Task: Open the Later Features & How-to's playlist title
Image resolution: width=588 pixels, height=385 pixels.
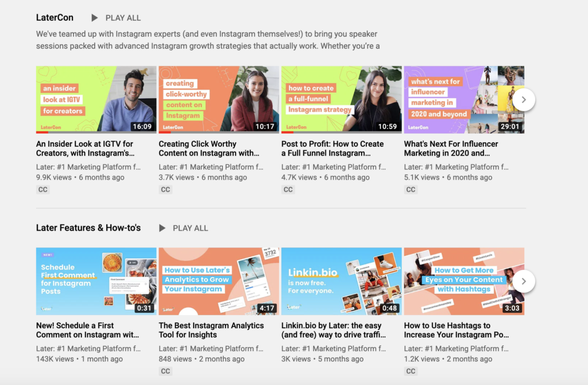Action: pyautogui.click(x=88, y=228)
